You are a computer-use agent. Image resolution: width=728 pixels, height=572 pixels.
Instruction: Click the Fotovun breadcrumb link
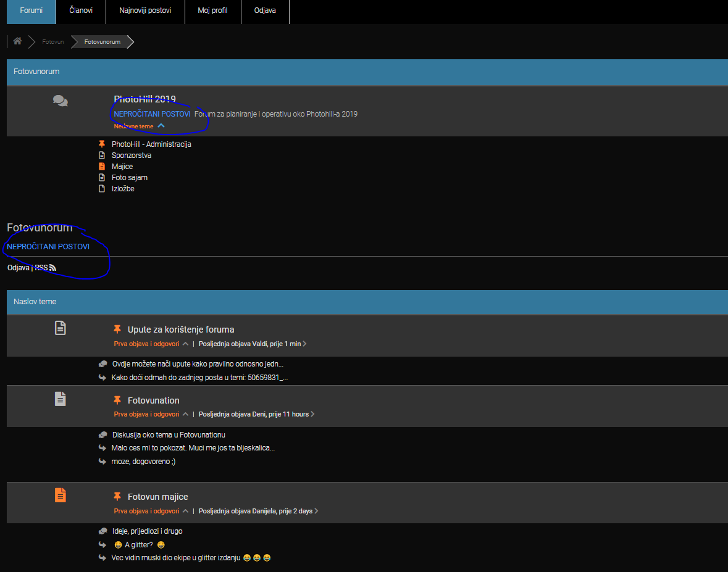pyautogui.click(x=52, y=42)
